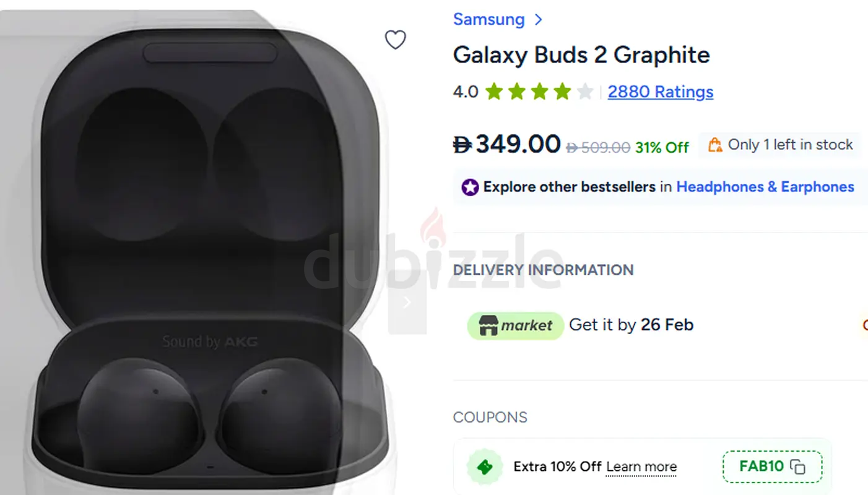The height and width of the screenshot is (495, 868).
Task: Show next product image with arrow
Action: coord(407,302)
